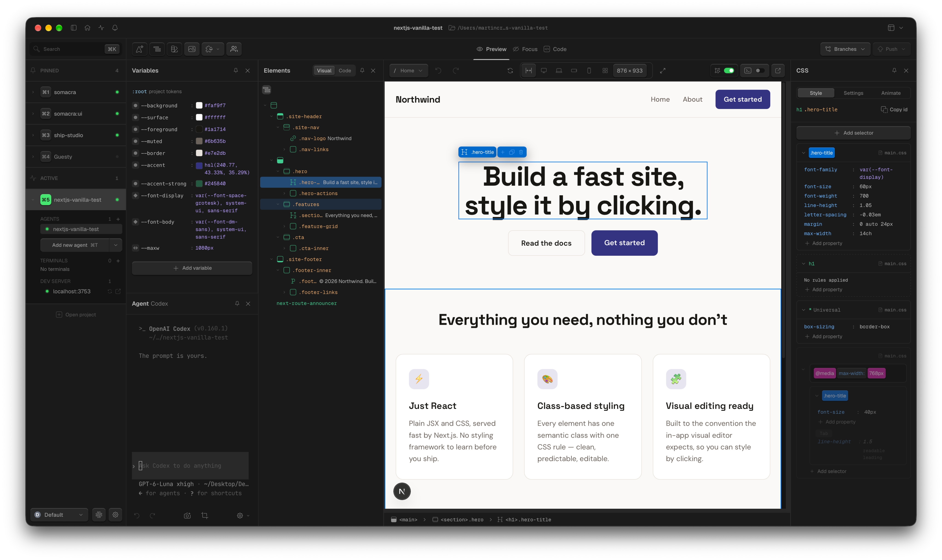This screenshot has width=942, height=560.
Task: Open the team members toolbar icon
Action: pos(234,49)
